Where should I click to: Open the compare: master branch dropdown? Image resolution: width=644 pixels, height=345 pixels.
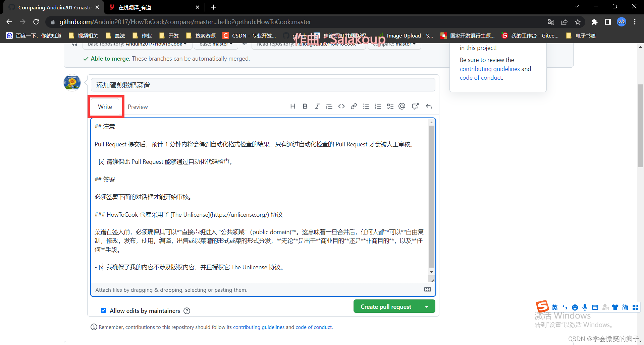tap(394, 45)
